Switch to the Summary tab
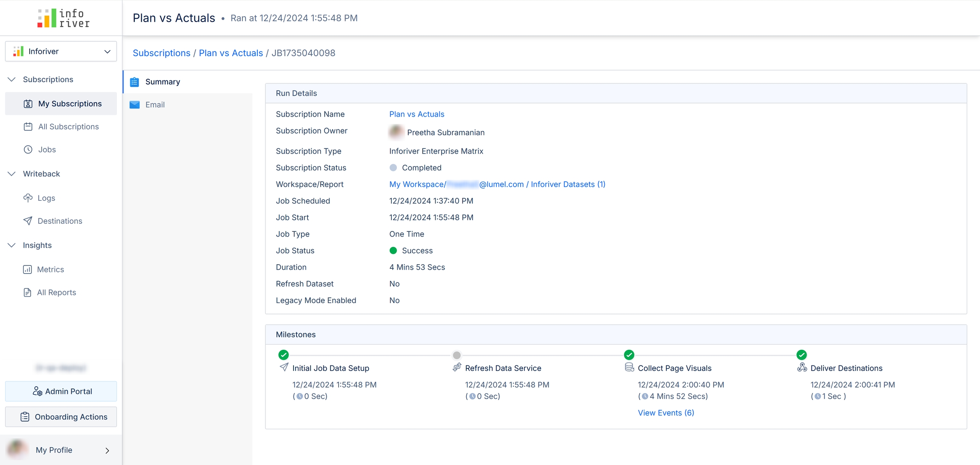The width and height of the screenshot is (980, 465). (162, 82)
